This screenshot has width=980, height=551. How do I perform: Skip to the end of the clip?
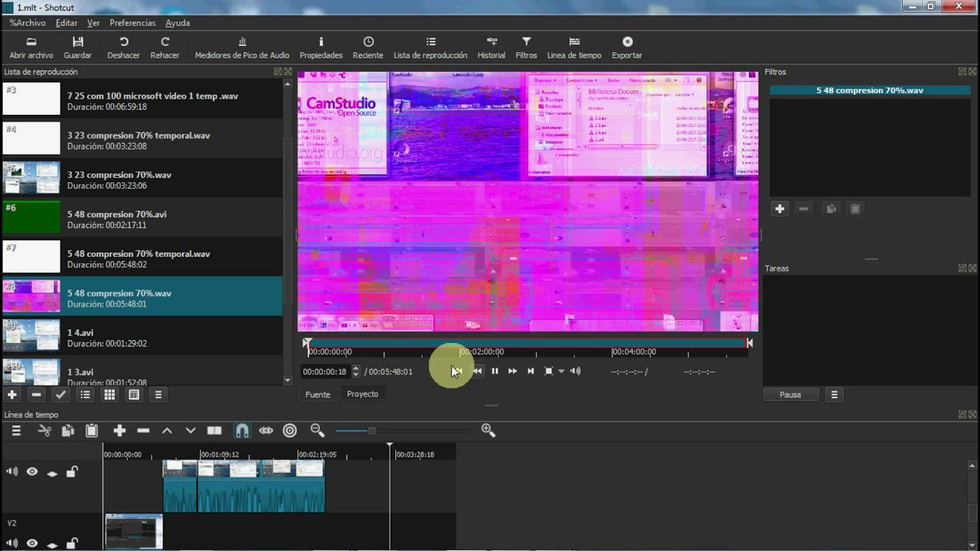pos(530,371)
